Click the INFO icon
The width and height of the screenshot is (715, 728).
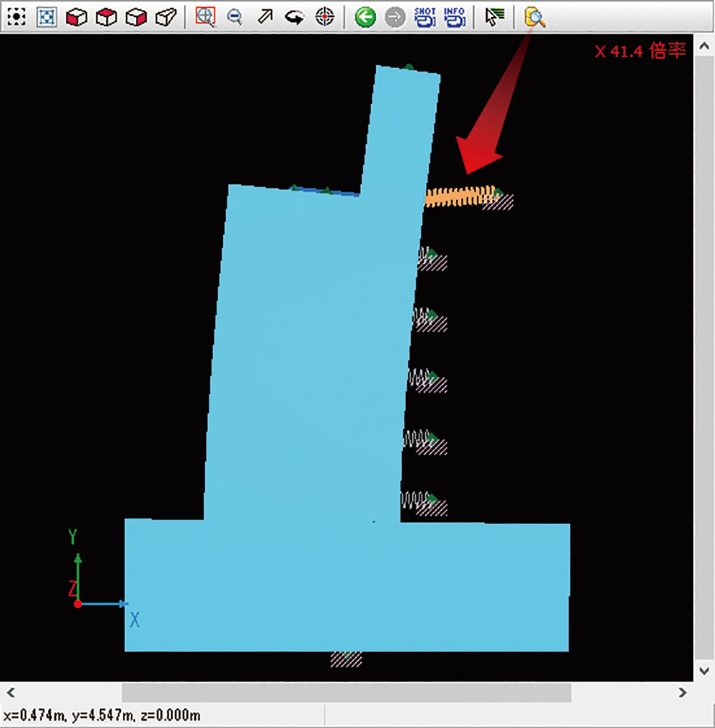[x=455, y=17]
